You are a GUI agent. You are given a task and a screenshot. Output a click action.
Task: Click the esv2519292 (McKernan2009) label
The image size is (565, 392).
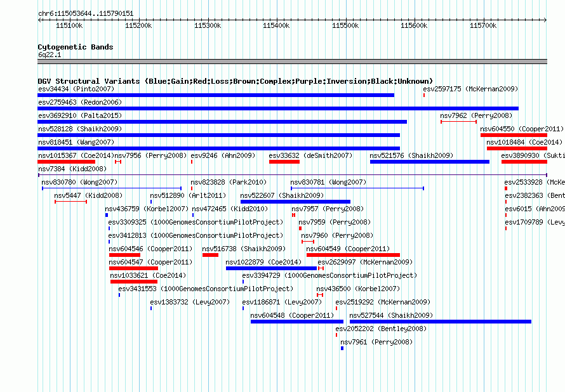tap(383, 302)
